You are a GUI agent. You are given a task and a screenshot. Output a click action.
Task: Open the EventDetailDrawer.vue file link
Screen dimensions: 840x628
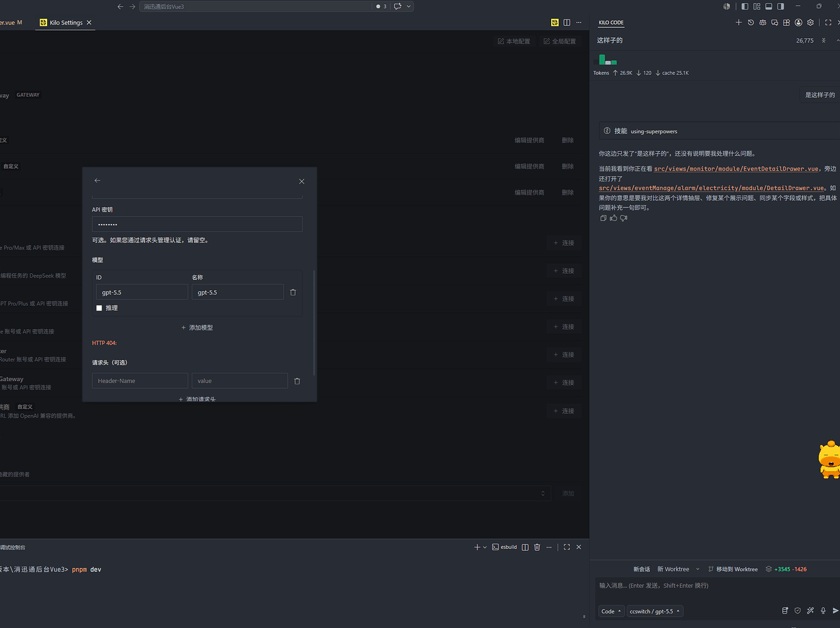point(736,169)
